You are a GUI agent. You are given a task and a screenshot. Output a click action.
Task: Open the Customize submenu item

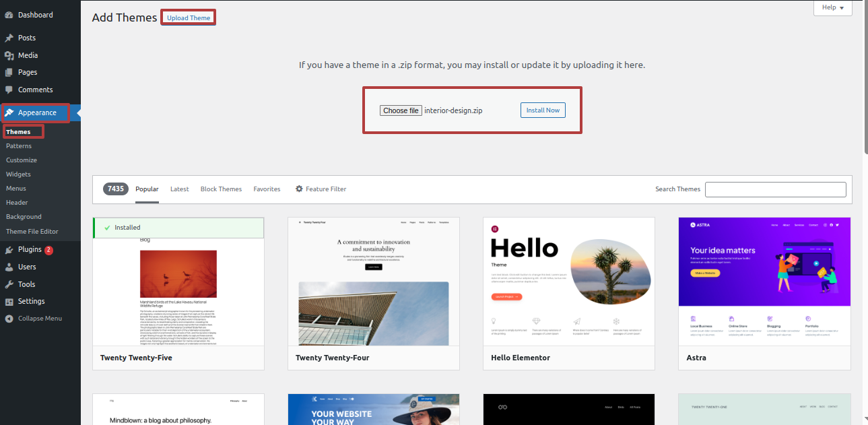coord(22,160)
